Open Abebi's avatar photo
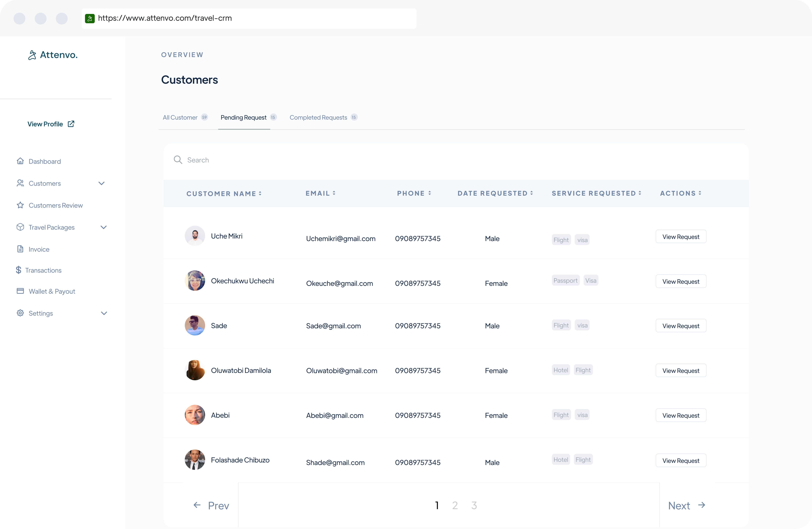Viewport: 812px width, 529px height. coord(195,415)
